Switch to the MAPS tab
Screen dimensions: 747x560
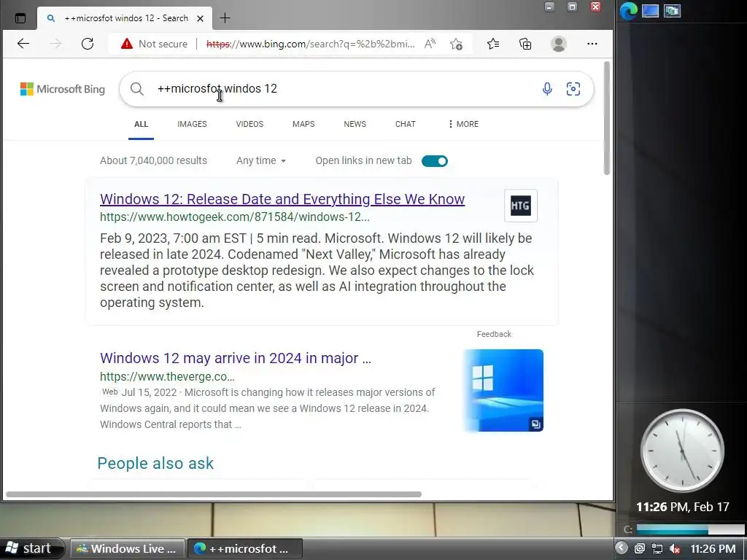[x=303, y=124]
